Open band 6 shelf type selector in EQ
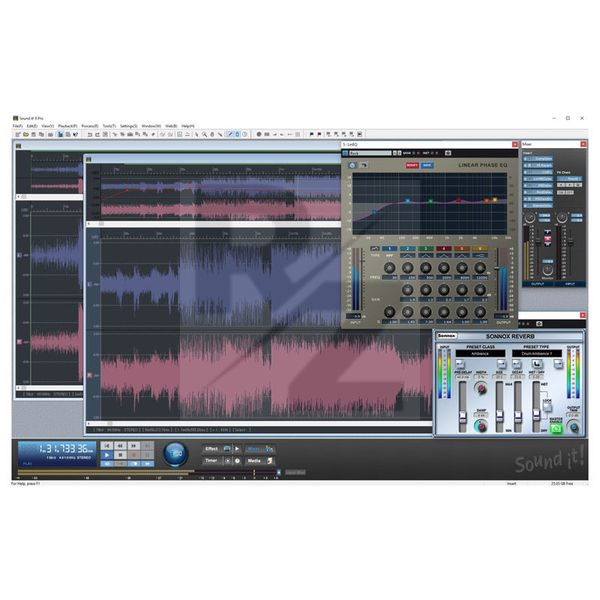This screenshot has width=600, height=600. (x=479, y=255)
